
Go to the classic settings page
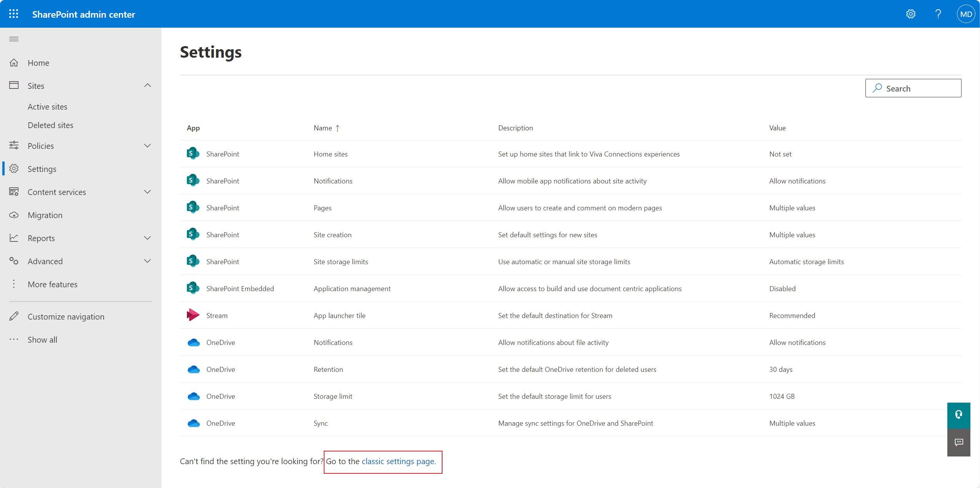pyautogui.click(x=398, y=461)
